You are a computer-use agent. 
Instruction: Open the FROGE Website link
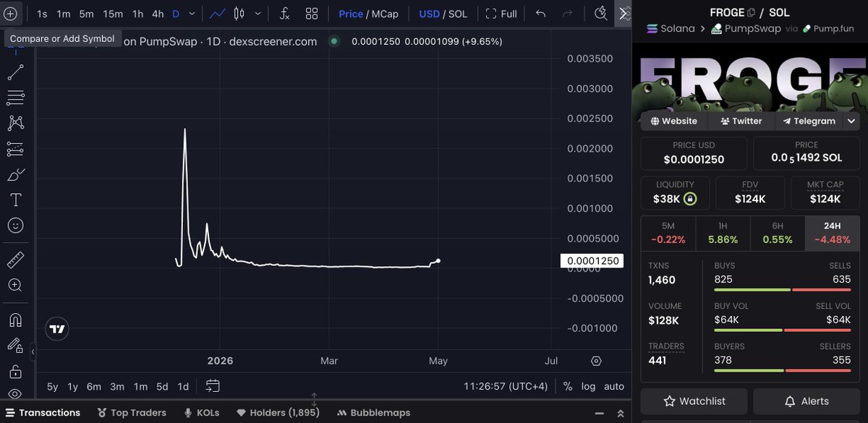(673, 121)
